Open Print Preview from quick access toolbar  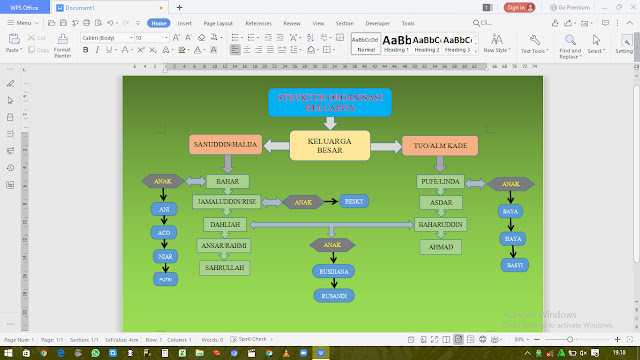tap(98, 23)
